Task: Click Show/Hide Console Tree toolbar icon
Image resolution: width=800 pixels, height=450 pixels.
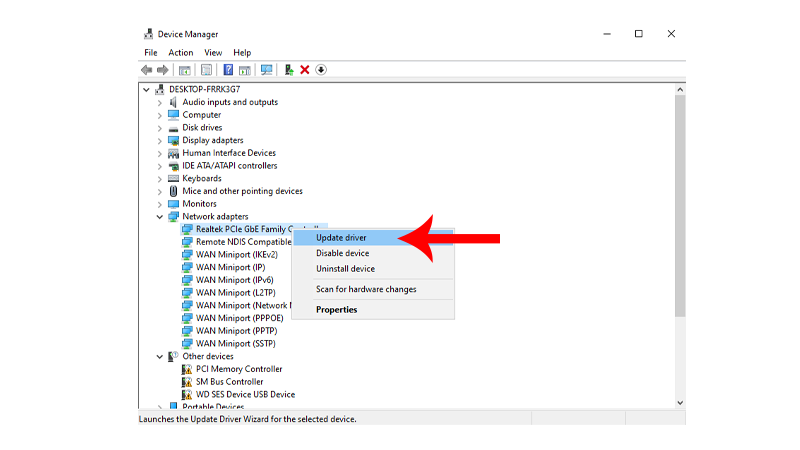Action: tap(185, 70)
